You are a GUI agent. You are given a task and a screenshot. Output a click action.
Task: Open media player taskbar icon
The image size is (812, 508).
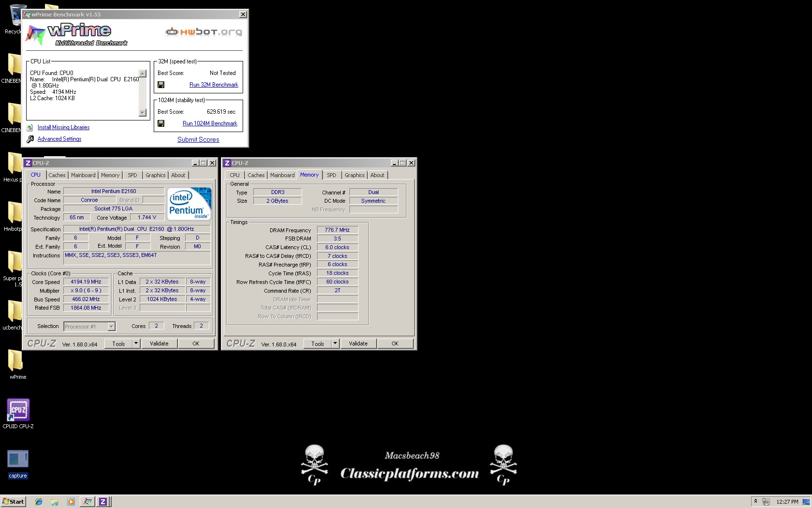[x=71, y=502]
